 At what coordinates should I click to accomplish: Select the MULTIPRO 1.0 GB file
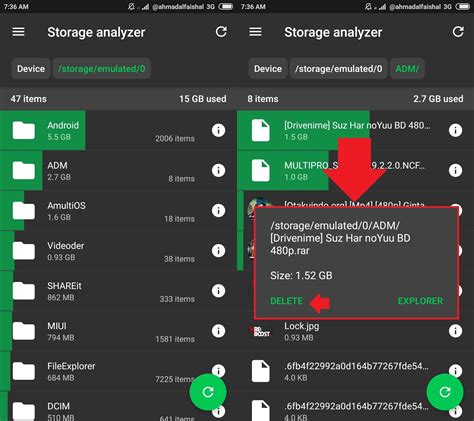(355, 170)
